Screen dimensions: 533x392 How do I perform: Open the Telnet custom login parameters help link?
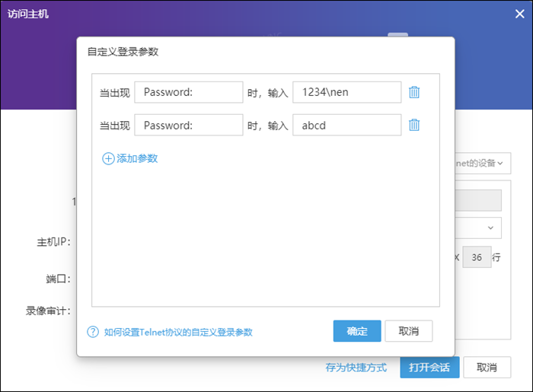(x=178, y=332)
